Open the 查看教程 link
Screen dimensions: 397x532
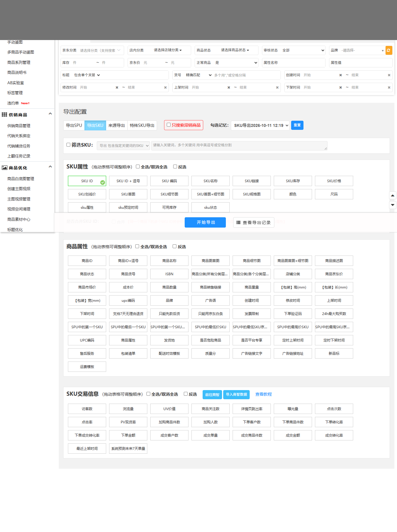pyautogui.click(x=263, y=394)
